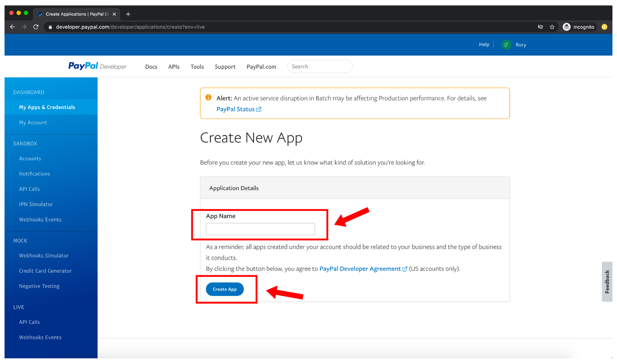Open the Feedback side tab

click(607, 282)
